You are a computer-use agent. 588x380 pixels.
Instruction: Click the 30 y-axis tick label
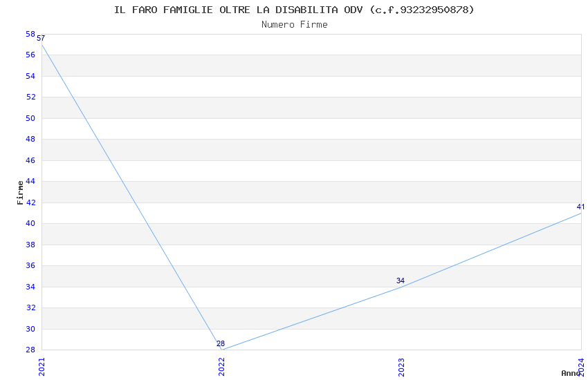point(30,329)
